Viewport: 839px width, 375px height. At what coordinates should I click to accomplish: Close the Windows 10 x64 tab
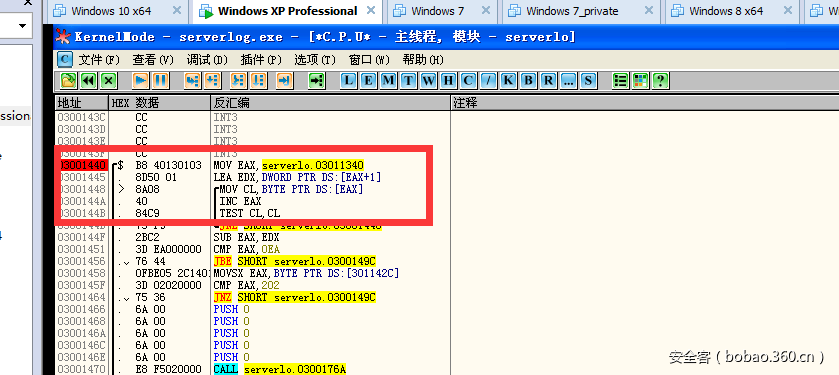(178, 11)
